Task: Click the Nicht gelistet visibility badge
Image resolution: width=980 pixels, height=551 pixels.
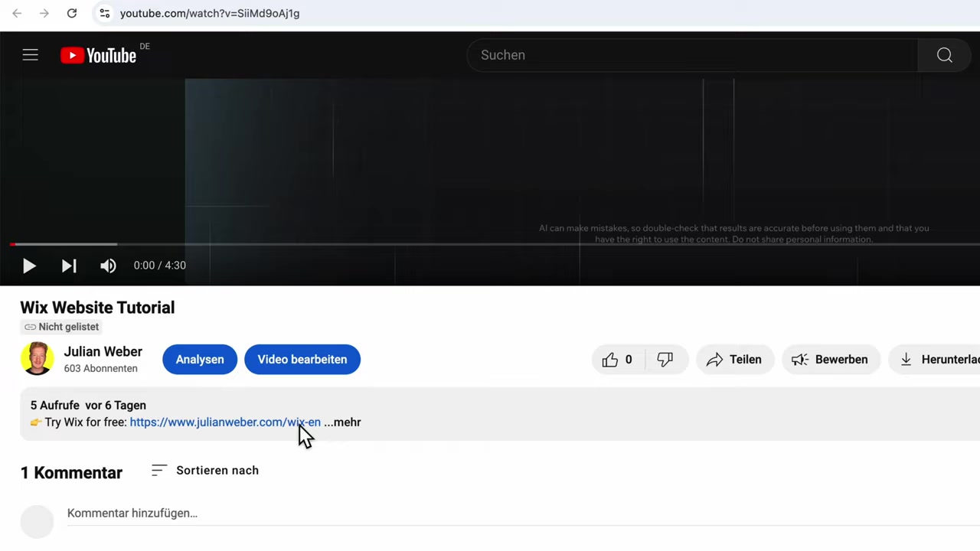Action: tap(61, 327)
